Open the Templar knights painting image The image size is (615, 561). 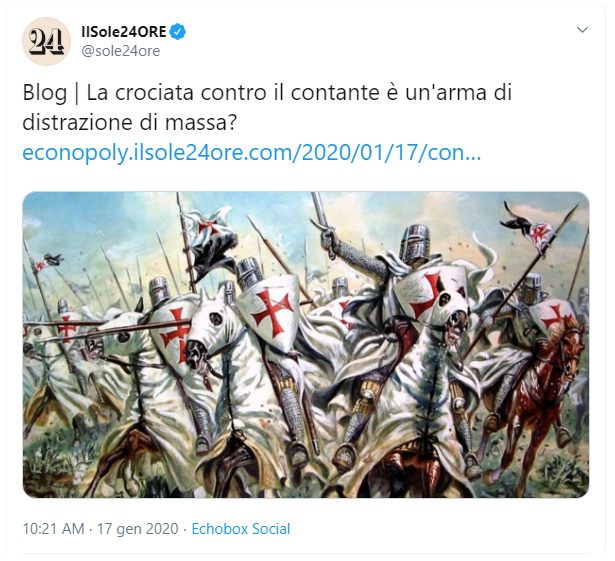click(306, 345)
